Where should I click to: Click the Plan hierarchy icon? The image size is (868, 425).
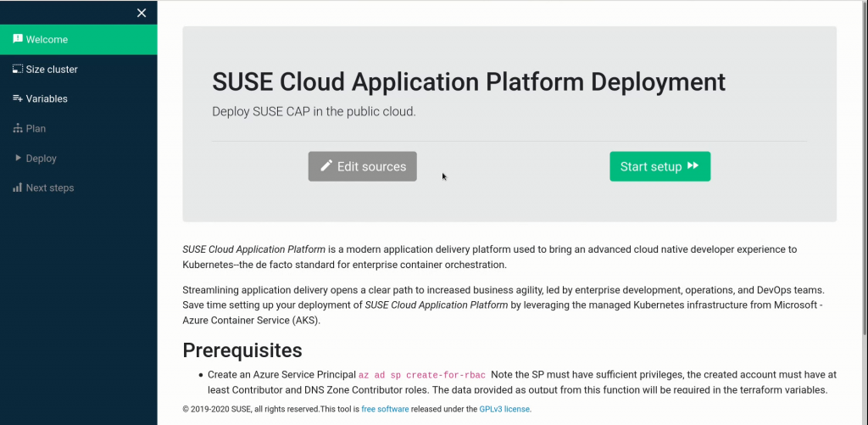click(17, 128)
